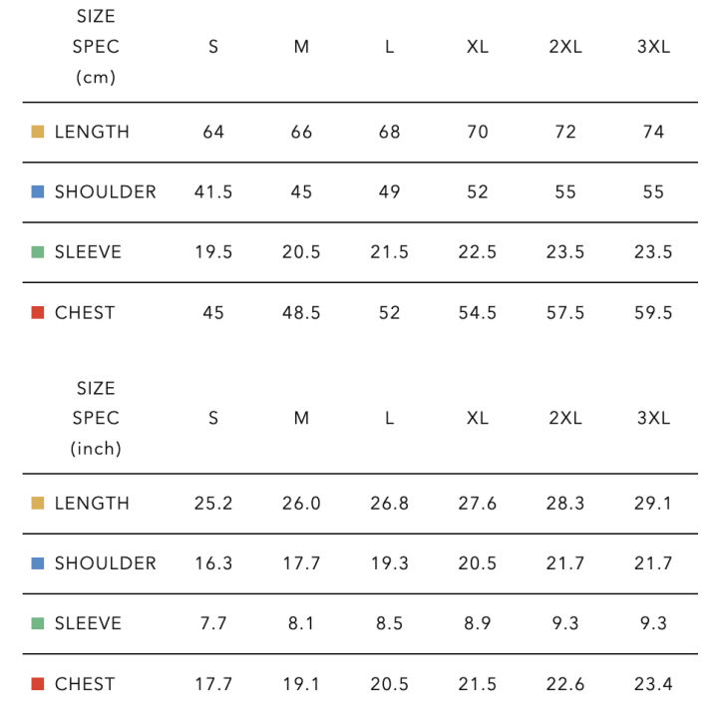The width and height of the screenshot is (728, 728).
Task: Click the yellow LENGTH swatch in cm table
Action: point(38,132)
